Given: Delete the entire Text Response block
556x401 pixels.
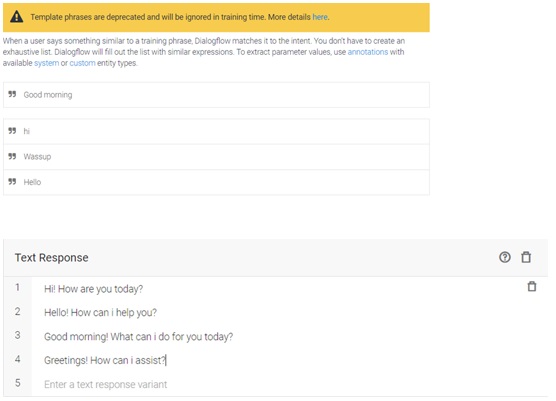Looking at the screenshot, I should (526, 257).
